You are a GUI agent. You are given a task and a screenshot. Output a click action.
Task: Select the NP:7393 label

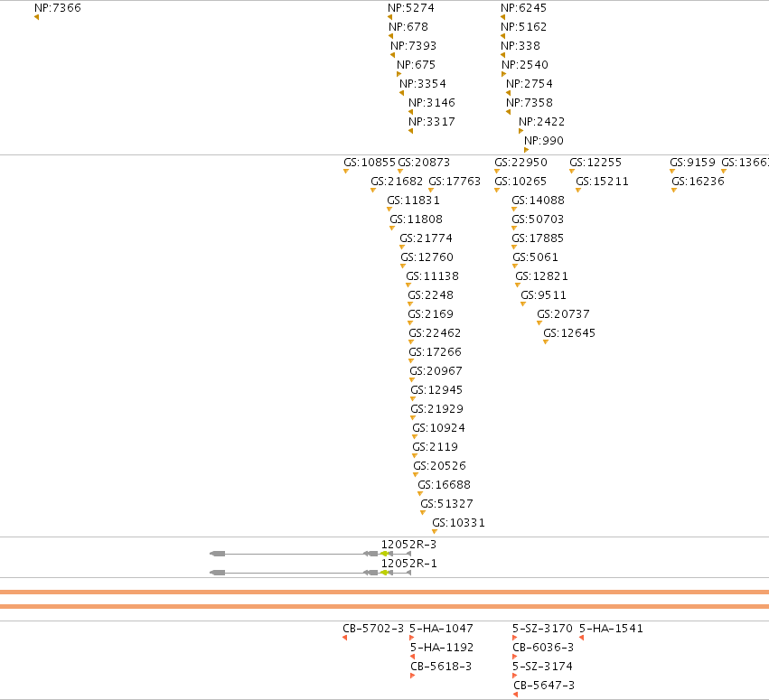414,46
